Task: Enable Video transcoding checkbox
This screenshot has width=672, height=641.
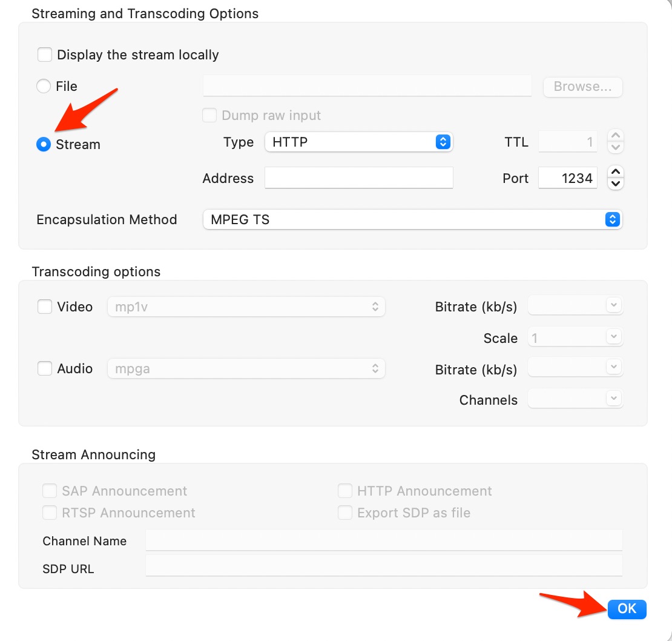Action: tap(45, 307)
